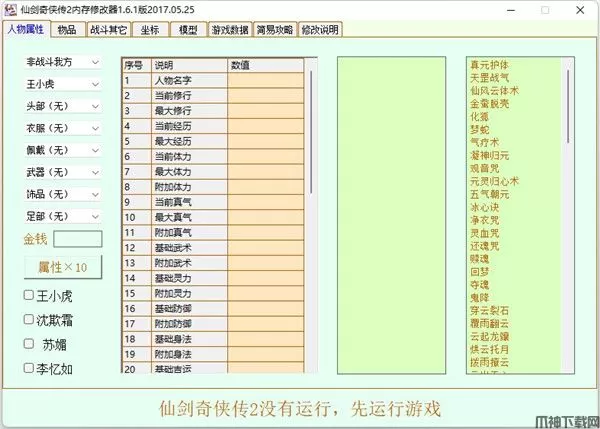Select skill 元灵归心术 in list
This screenshot has height=429, width=600.
click(x=494, y=181)
